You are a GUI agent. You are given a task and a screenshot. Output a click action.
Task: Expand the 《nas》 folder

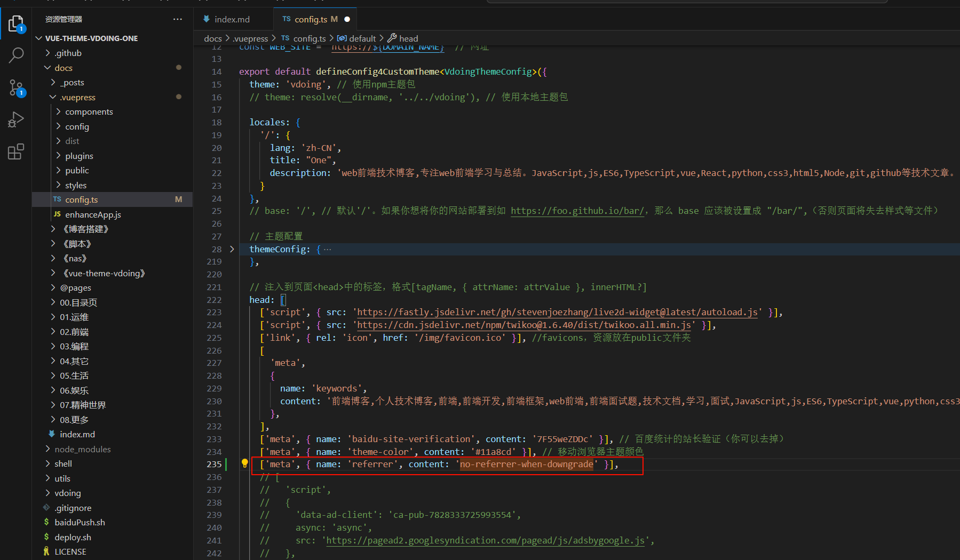[53, 258]
